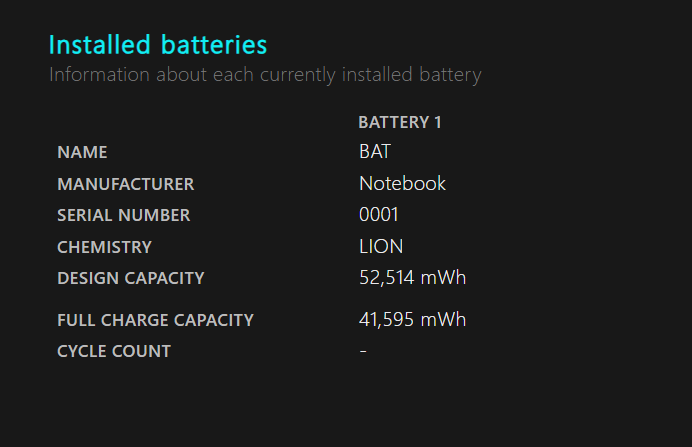
Task: Select the subtitle about each installed battery
Action: (265, 75)
